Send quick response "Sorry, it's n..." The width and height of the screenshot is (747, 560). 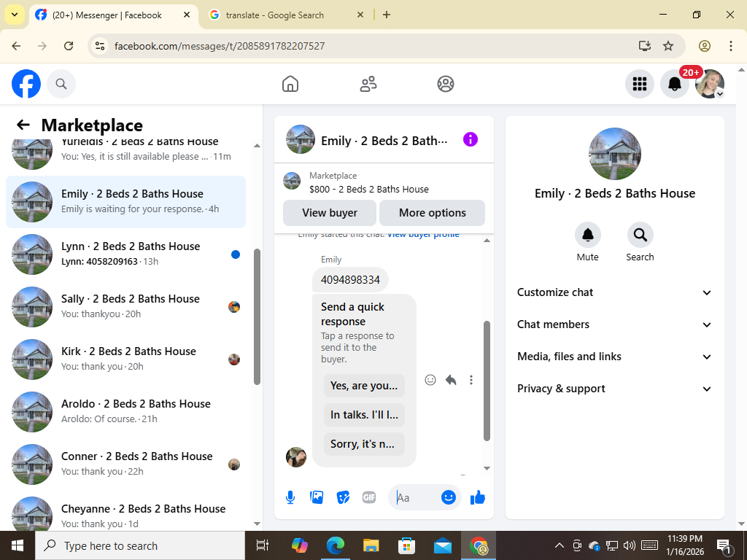point(364,444)
